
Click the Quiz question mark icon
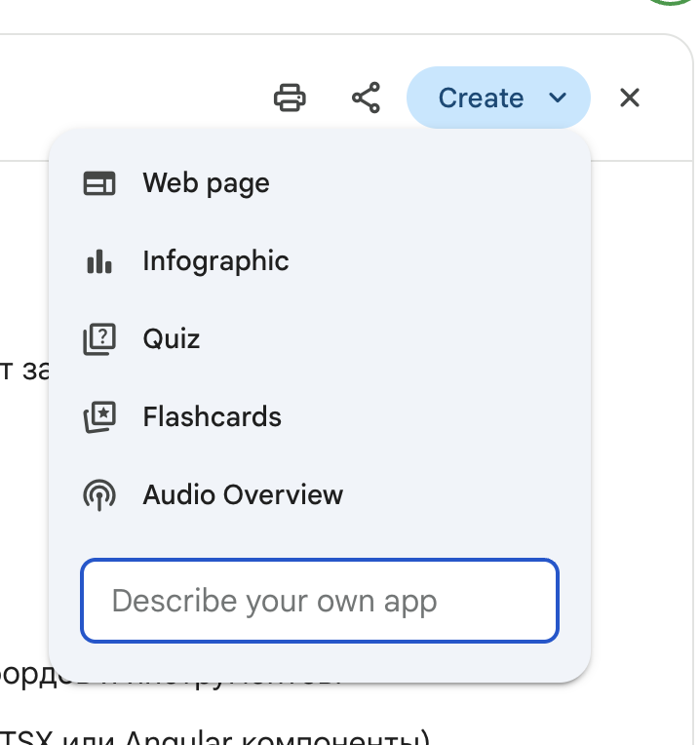[x=99, y=339]
